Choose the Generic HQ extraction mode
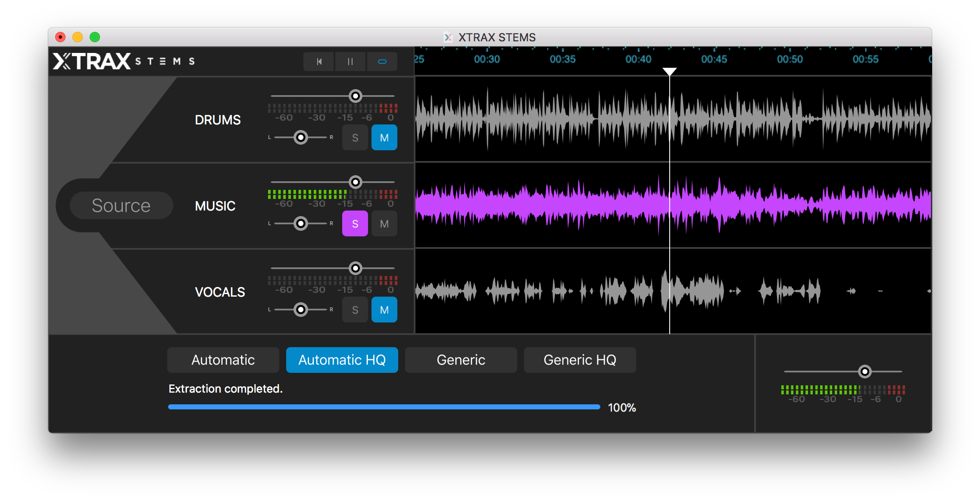The image size is (980, 502). [580, 360]
